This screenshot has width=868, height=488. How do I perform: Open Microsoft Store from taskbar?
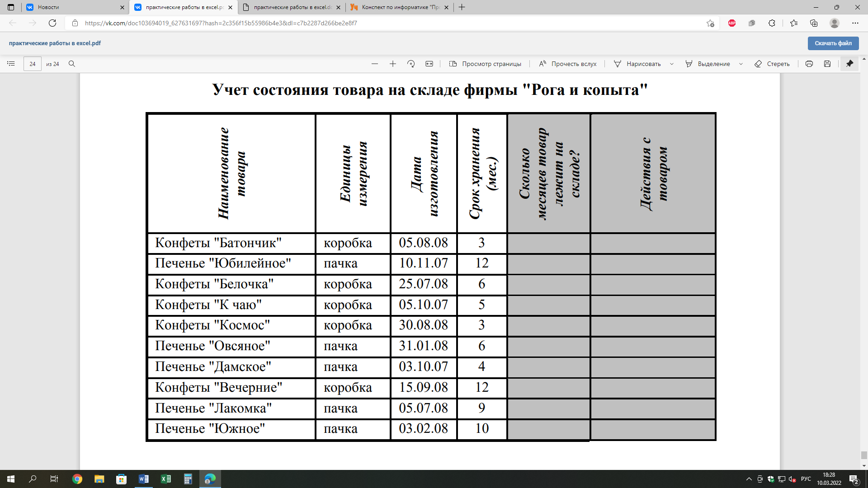(121, 479)
